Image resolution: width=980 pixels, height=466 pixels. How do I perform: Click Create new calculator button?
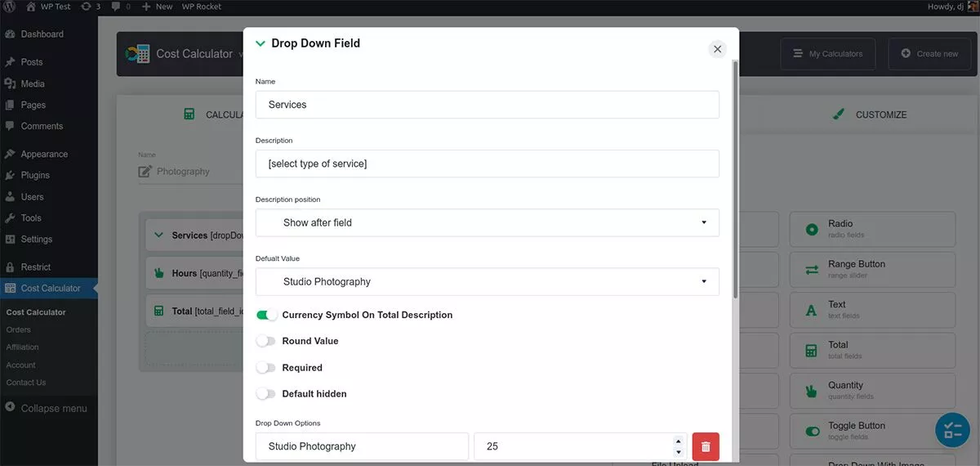pyautogui.click(x=929, y=54)
